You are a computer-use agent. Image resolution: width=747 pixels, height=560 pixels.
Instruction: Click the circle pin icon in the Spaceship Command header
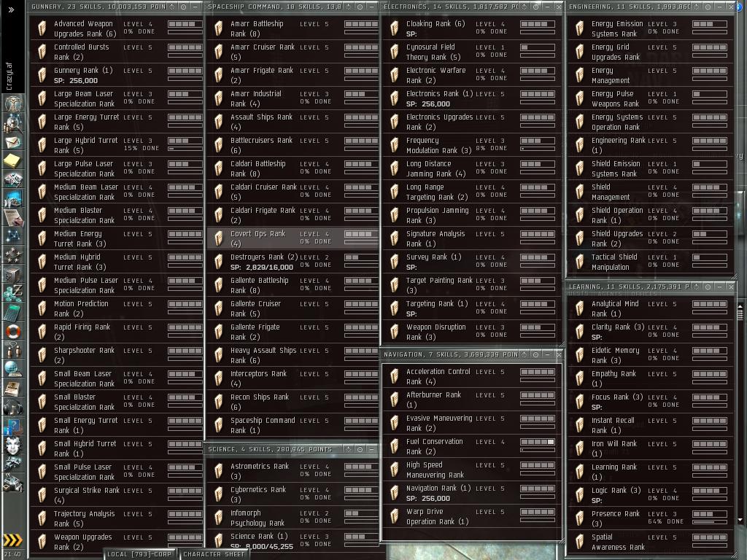click(360, 7)
